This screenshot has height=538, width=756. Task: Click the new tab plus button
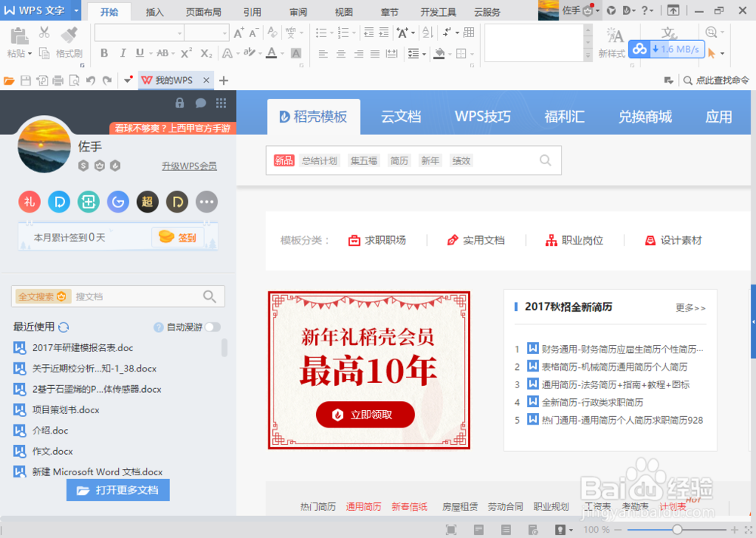(223, 80)
